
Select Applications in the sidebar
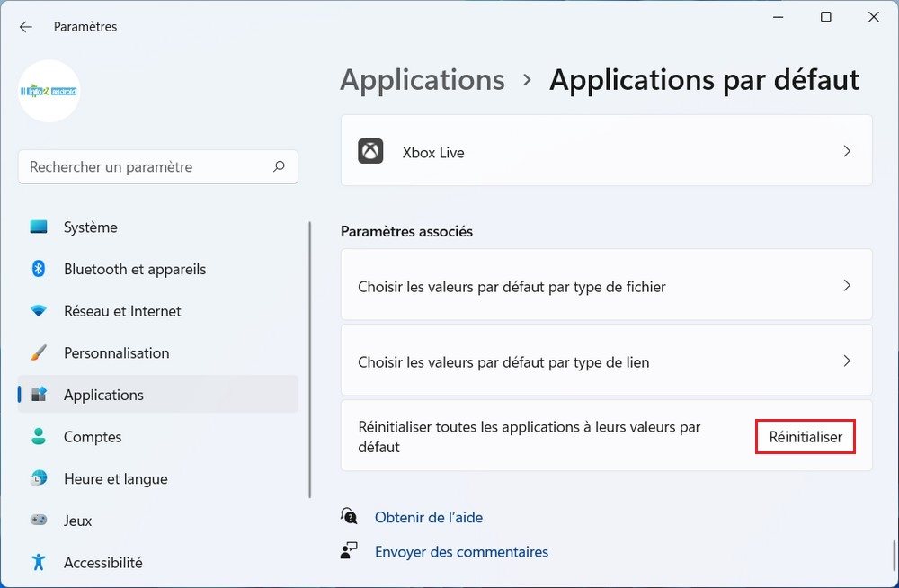tap(103, 395)
